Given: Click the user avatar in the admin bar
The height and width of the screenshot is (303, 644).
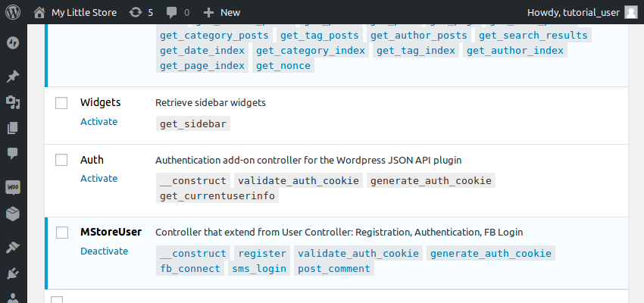Looking at the screenshot, I should coord(631,12).
